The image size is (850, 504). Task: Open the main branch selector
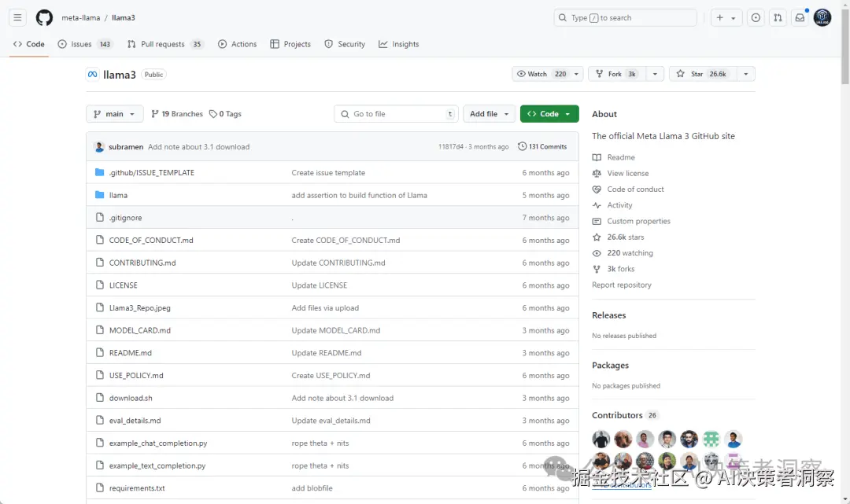pos(114,114)
